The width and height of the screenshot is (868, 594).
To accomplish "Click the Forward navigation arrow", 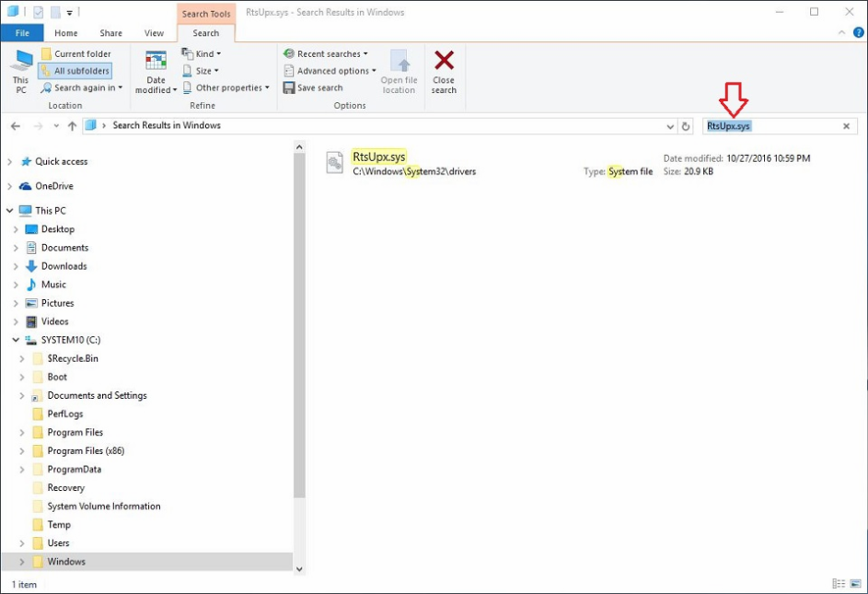I will point(38,126).
